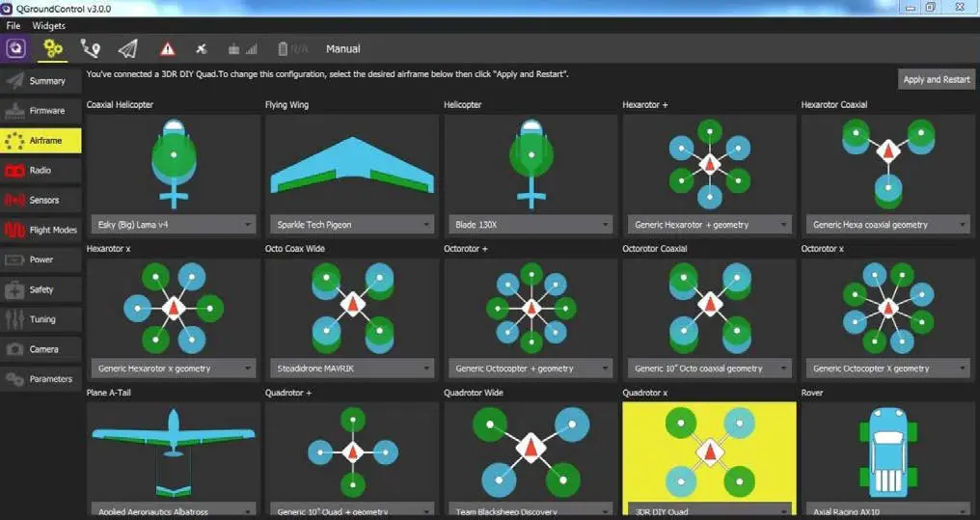Expand the Esky (Big) Lama v4 dropdown

pos(173,225)
